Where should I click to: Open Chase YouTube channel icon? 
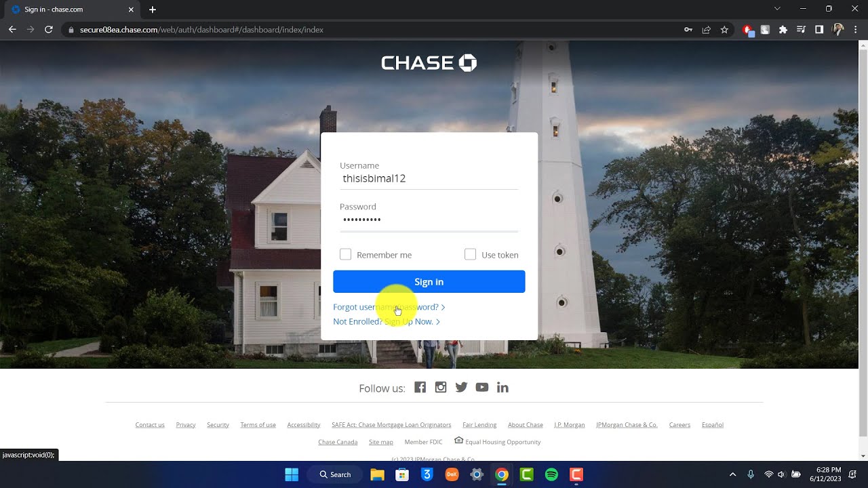(x=482, y=387)
